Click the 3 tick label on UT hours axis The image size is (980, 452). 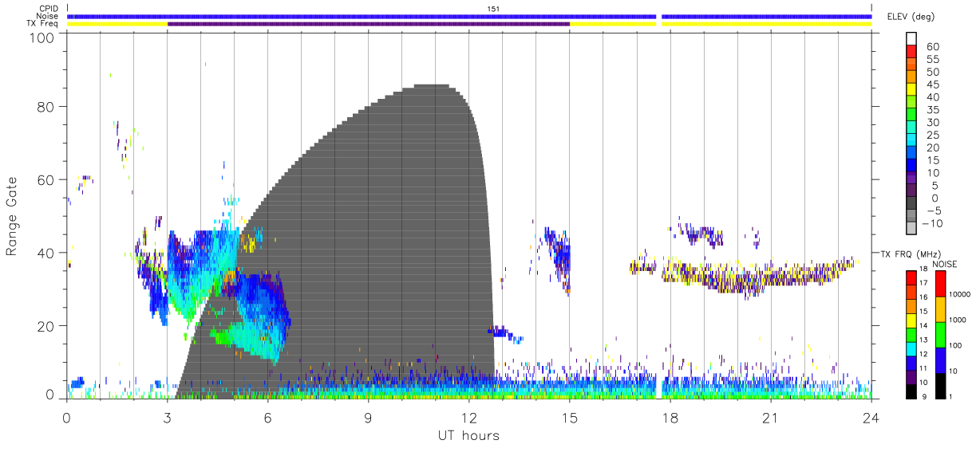(168, 418)
